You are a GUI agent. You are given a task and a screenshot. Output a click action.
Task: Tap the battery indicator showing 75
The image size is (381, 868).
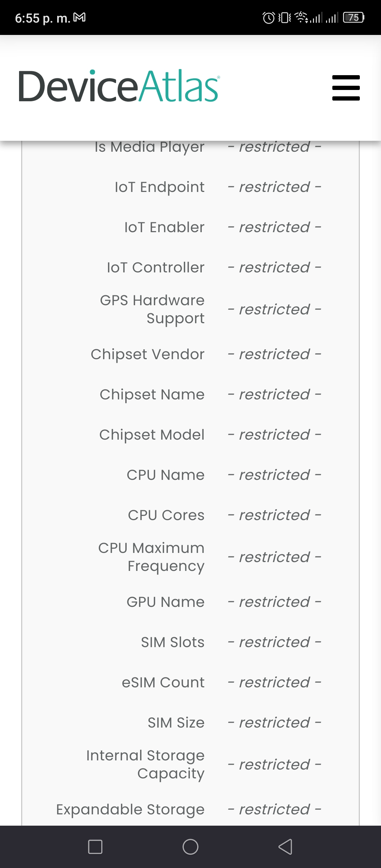click(x=354, y=17)
